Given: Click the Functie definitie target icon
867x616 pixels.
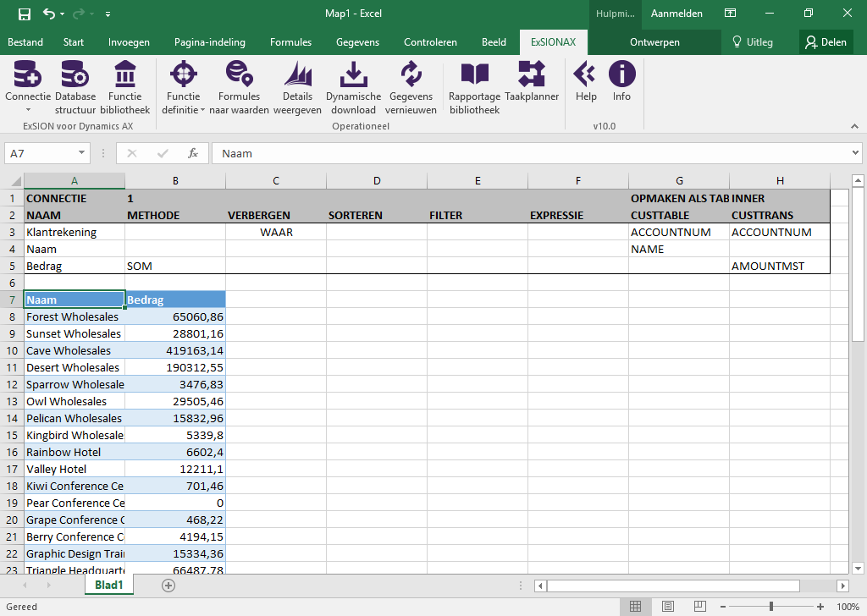Looking at the screenshot, I should (x=184, y=74).
